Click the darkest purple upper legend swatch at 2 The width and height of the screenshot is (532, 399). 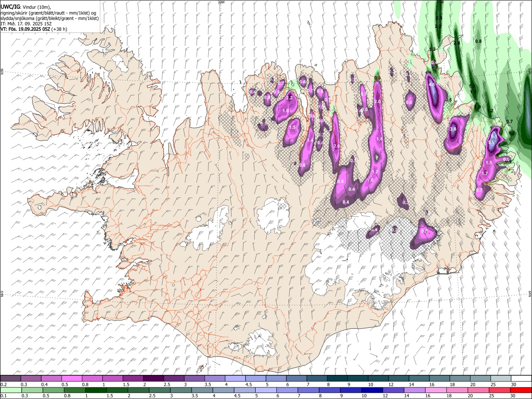tap(153, 378)
